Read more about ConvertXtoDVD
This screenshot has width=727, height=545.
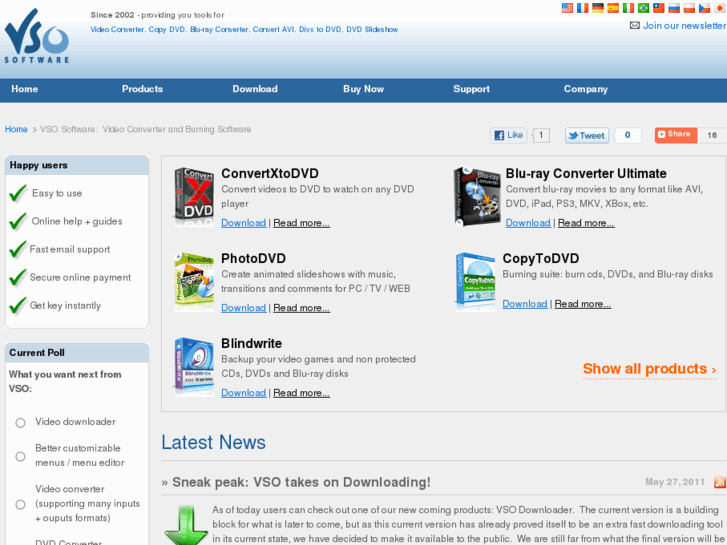(301, 223)
